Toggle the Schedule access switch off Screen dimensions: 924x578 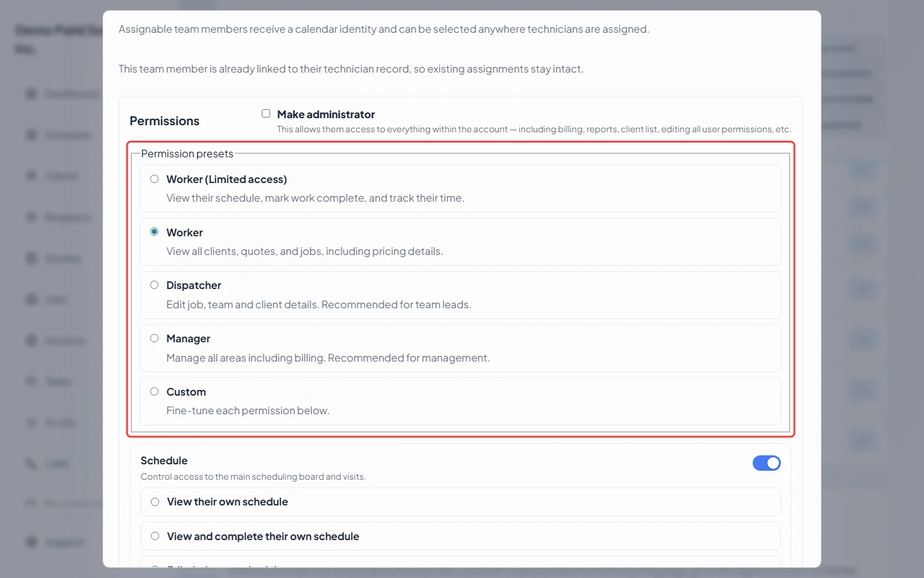click(766, 463)
